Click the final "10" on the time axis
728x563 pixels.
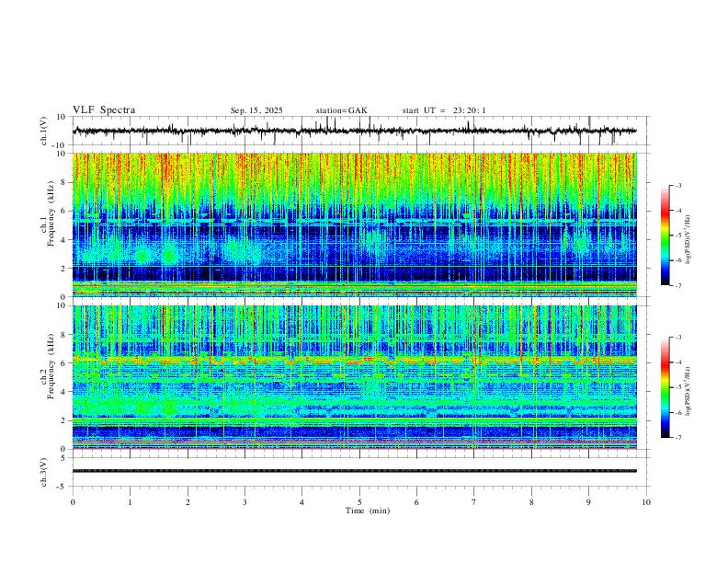point(646,502)
